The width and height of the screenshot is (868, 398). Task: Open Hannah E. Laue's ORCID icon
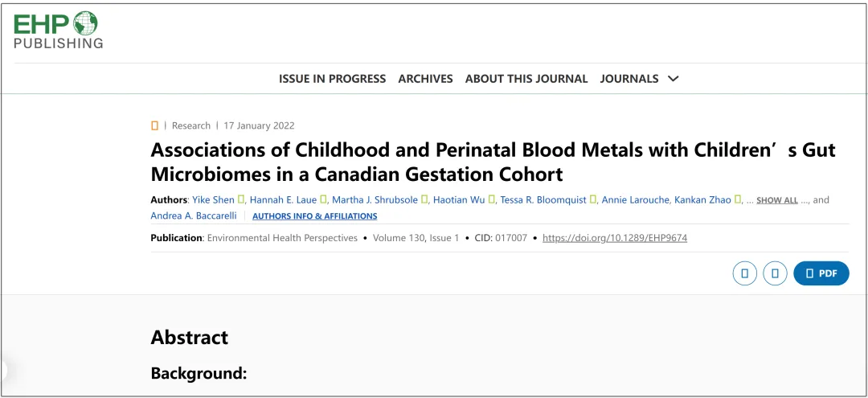pos(323,200)
